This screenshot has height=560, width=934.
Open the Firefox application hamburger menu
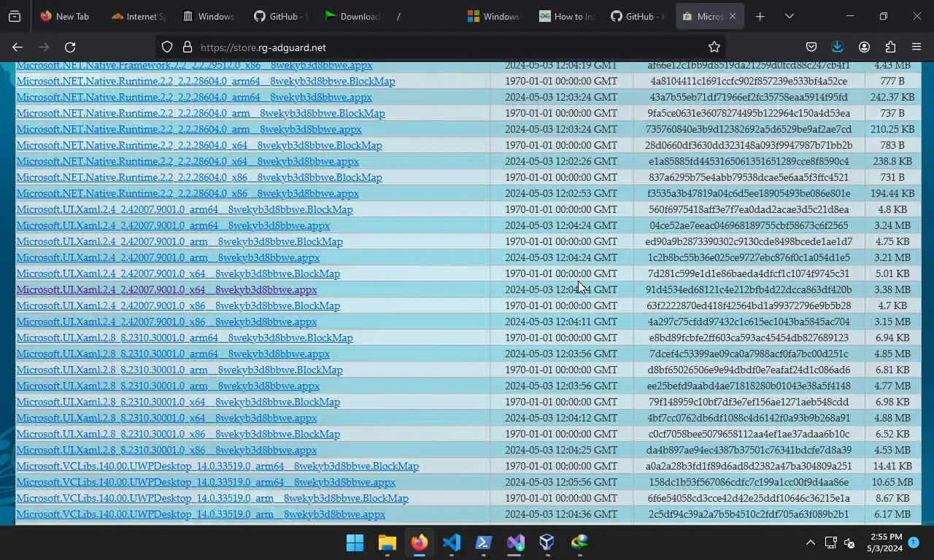(x=916, y=47)
